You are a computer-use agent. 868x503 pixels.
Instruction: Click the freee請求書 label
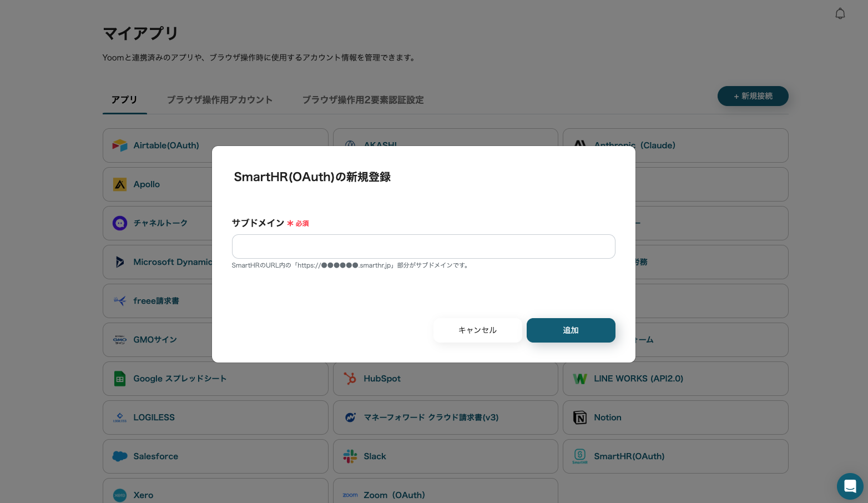(x=157, y=301)
